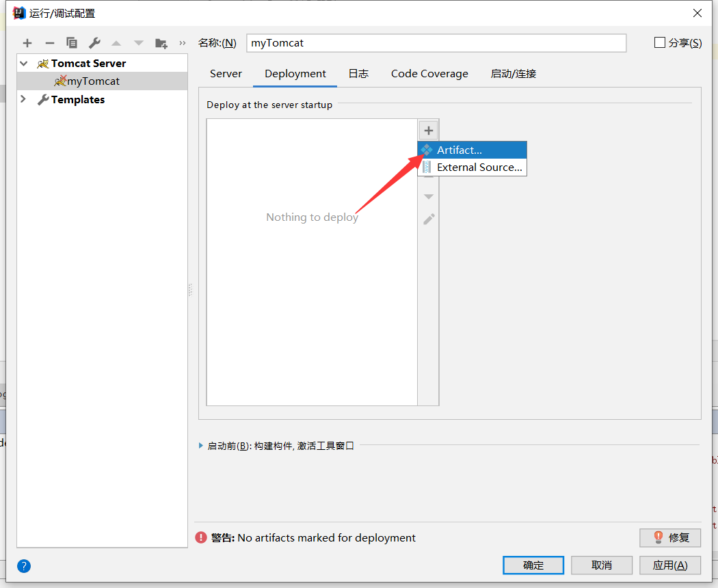Image resolution: width=718 pixels, height=588 pixels.
Task: Select the myTomcat configuration in tree
Action: coord(102,81)
